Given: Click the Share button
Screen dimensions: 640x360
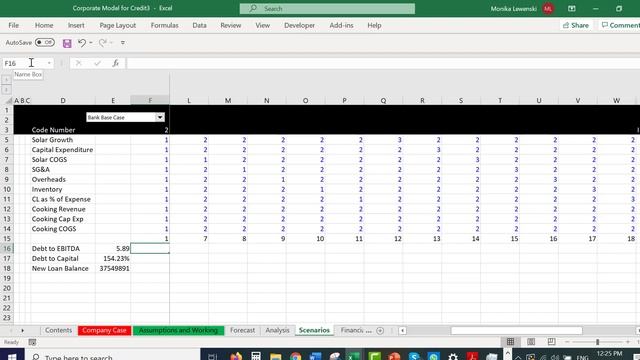Looking at the screenshot, I should point(576,25).
